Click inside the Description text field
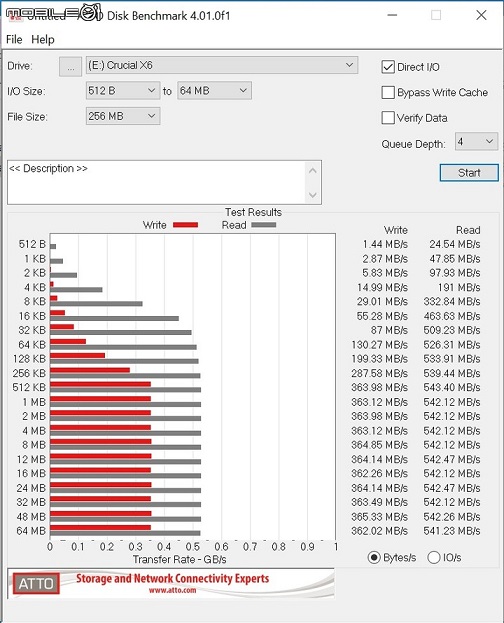 coord(157,182)
